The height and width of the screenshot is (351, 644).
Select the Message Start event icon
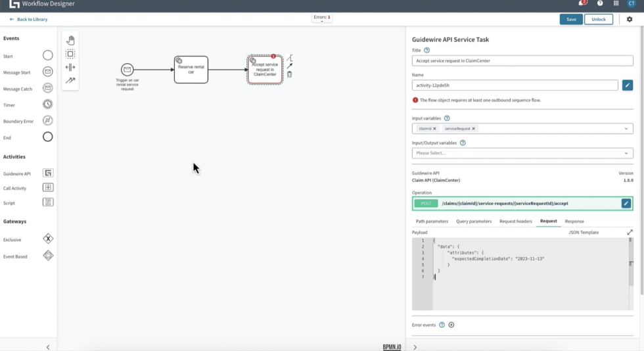pos(47,72)
